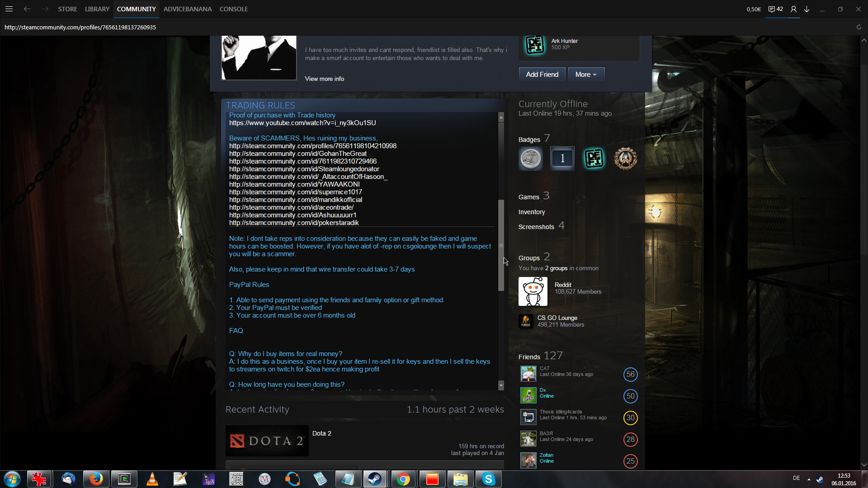Switch to the LIBRARY tab
The height and width of the screenshot is (488, 868).
(x=97, y=9)
